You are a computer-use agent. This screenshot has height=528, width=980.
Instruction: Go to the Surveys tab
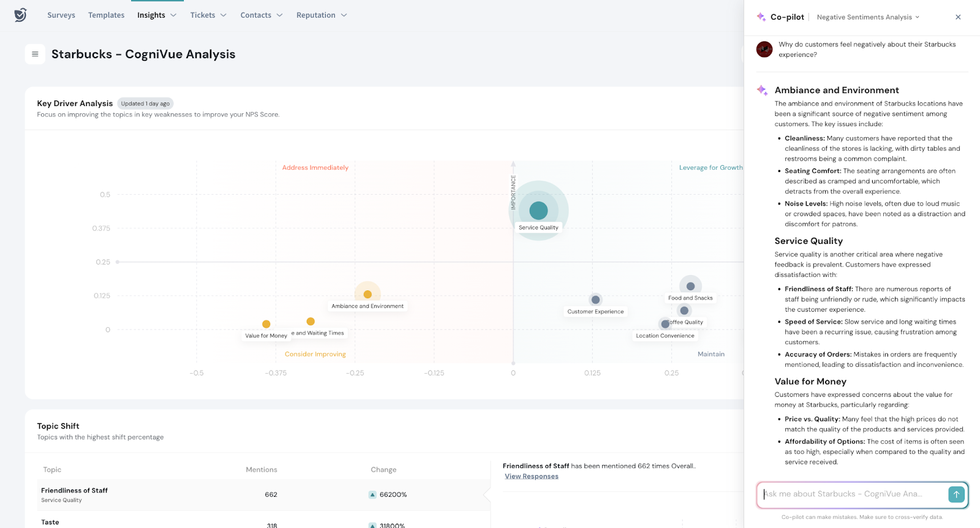[x=61, y=15]
